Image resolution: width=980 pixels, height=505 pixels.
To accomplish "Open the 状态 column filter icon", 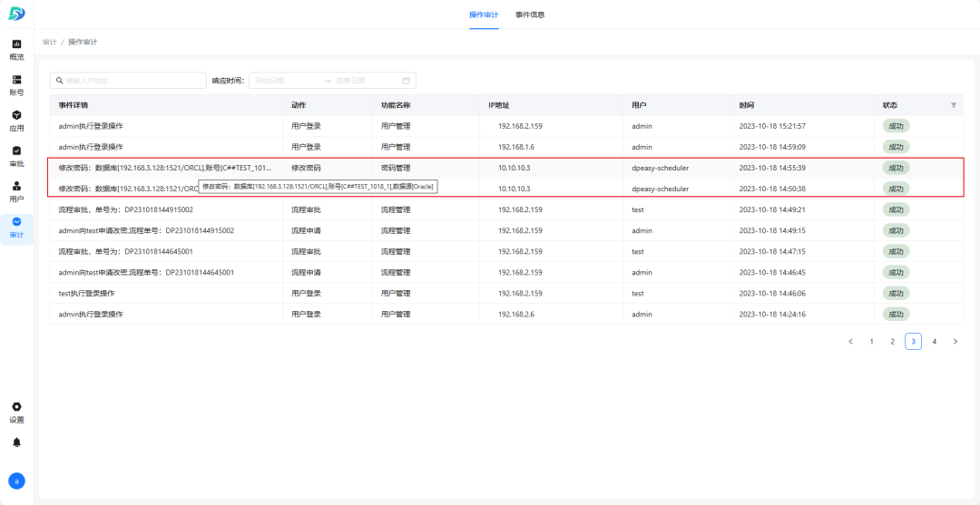I will pyautogui.click(x=953, y=105).
